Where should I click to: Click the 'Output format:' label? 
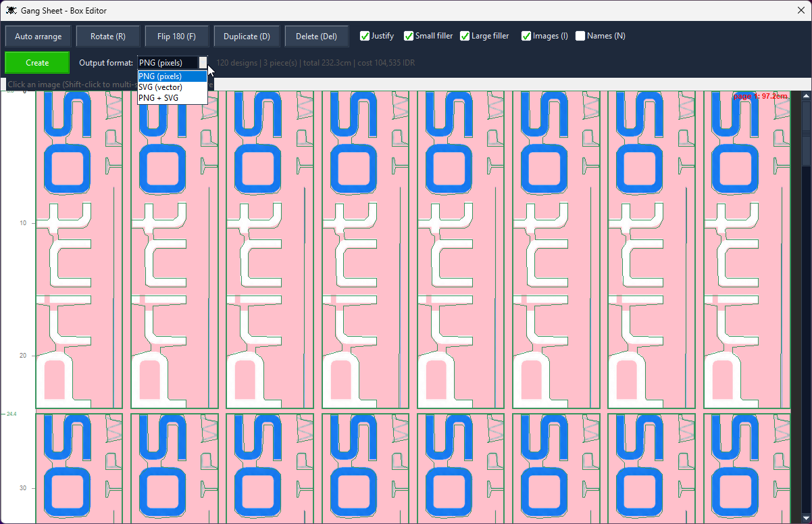pyautogui.click(x=106, y=63)
